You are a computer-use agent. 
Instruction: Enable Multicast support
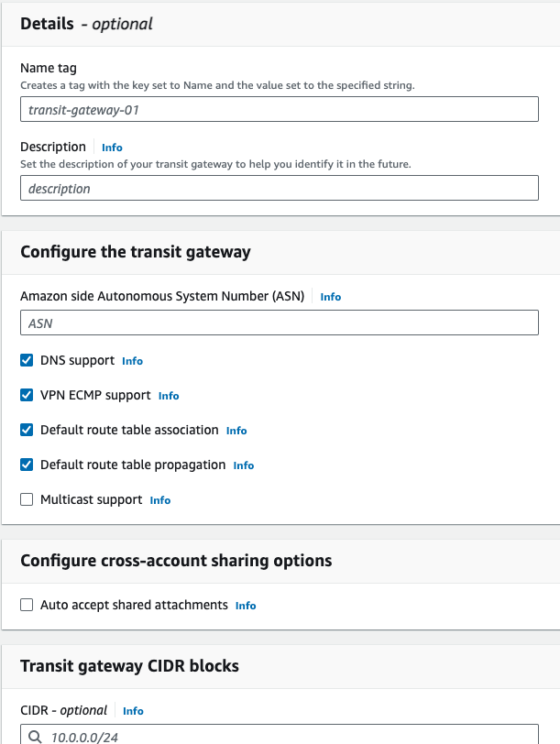(x=27, y=499)
